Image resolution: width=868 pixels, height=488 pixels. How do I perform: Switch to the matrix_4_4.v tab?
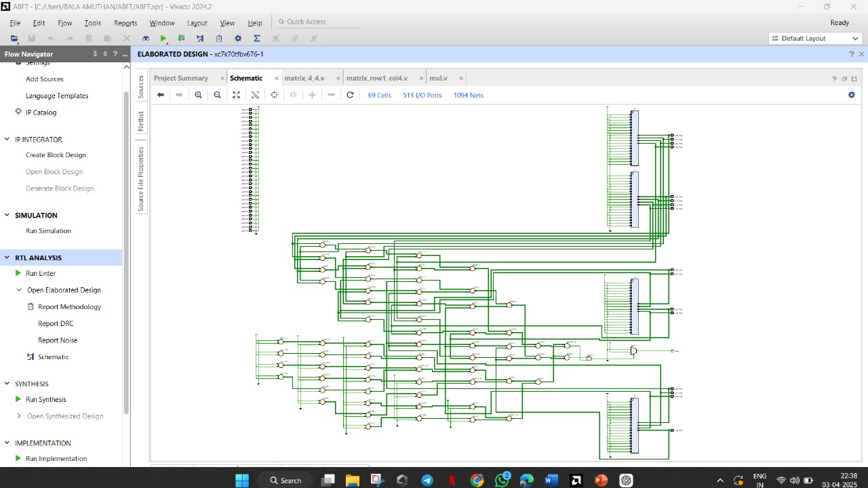point(304,78)
